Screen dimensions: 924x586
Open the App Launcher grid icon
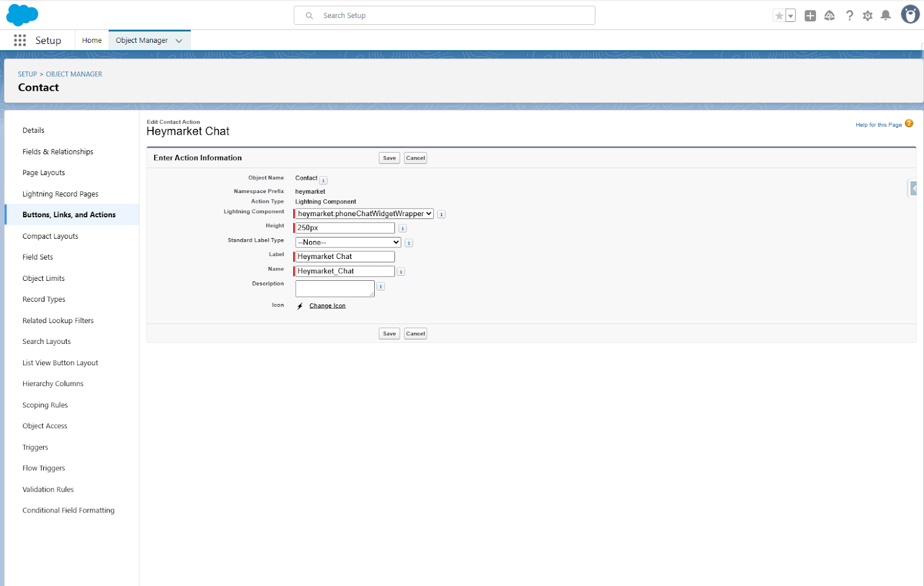(20, 40)
